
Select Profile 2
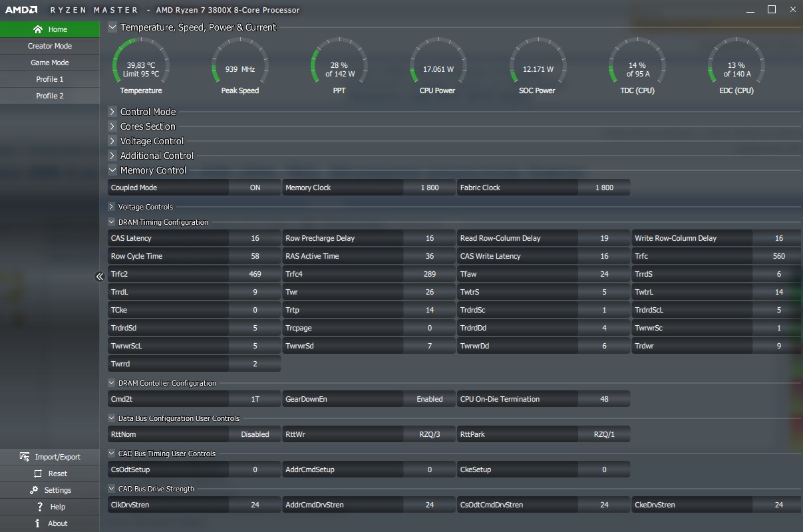pos(50,96)
